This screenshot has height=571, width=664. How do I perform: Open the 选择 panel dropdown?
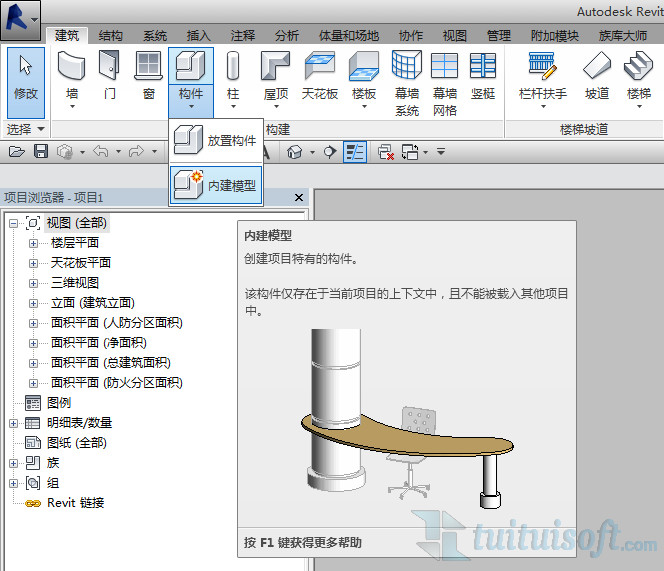[x=41, y=130]
